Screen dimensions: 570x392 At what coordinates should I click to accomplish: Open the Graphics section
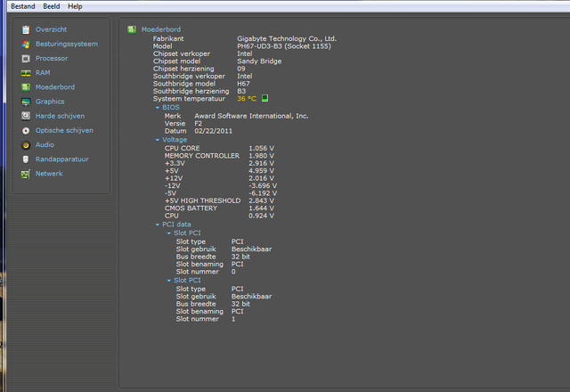tap(50, 102)
